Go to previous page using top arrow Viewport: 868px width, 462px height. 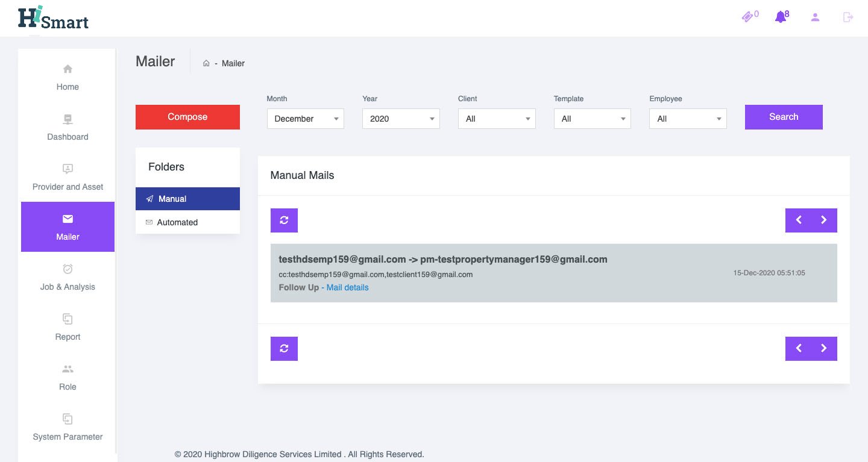(799, 220)
